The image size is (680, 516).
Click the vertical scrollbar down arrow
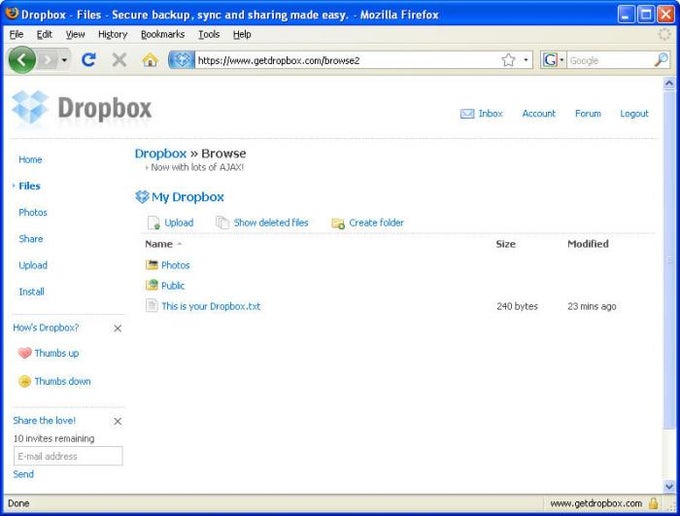tap(669, 486)
